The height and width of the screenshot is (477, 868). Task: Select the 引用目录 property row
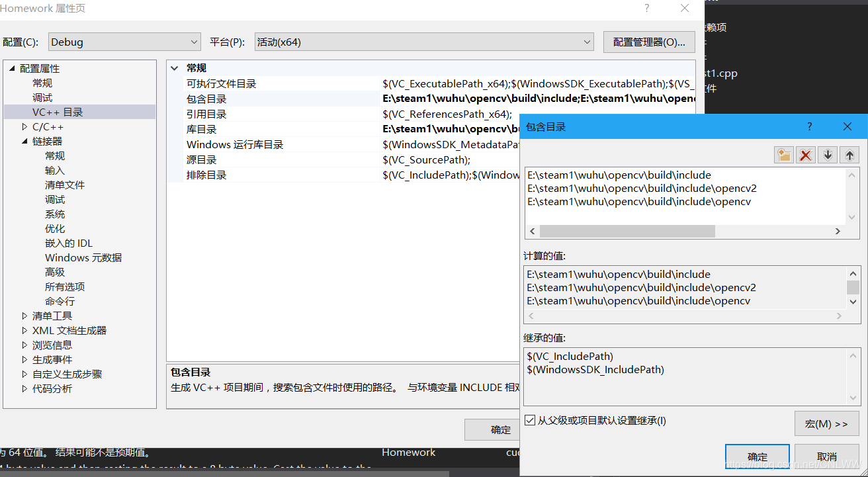point(439,114)
